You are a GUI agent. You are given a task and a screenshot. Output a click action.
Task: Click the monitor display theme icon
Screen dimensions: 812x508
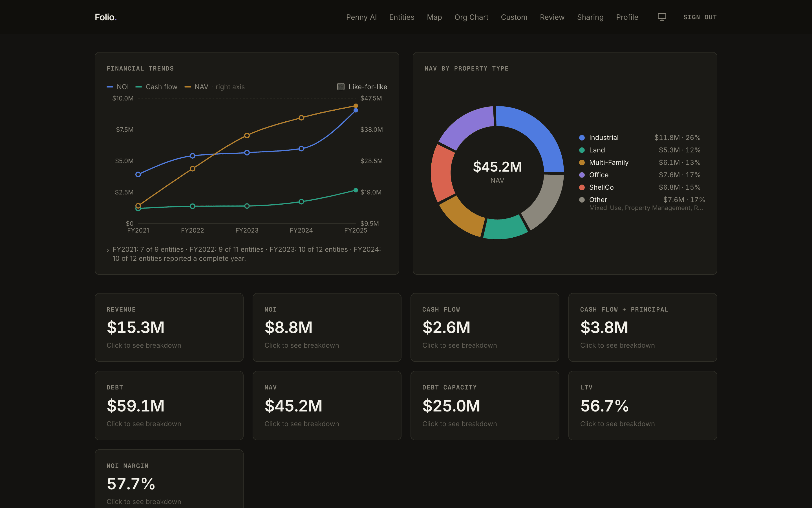click(662, 17)
